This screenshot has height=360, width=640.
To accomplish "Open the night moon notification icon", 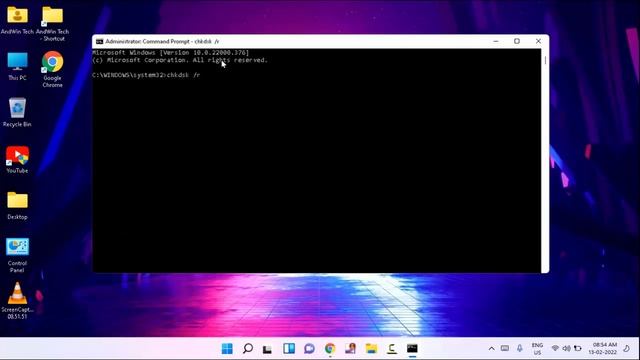I will [627, 349].
